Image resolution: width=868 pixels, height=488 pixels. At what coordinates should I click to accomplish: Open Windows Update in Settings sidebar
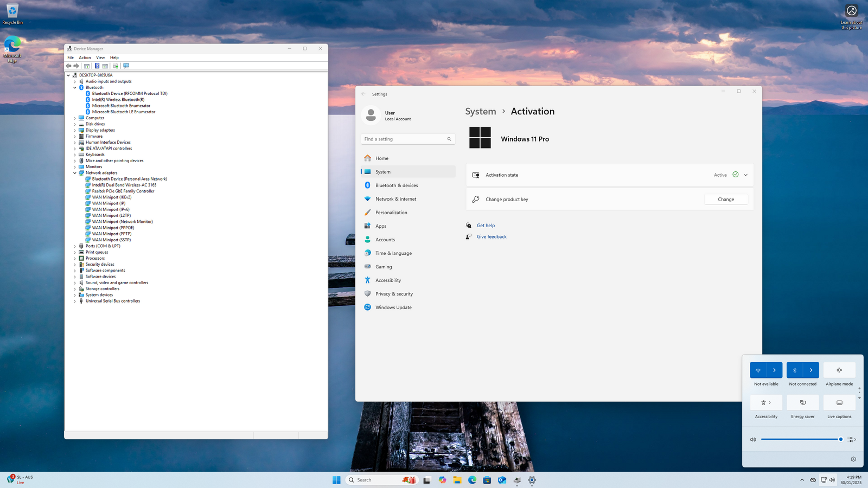(x=408, y=307)
